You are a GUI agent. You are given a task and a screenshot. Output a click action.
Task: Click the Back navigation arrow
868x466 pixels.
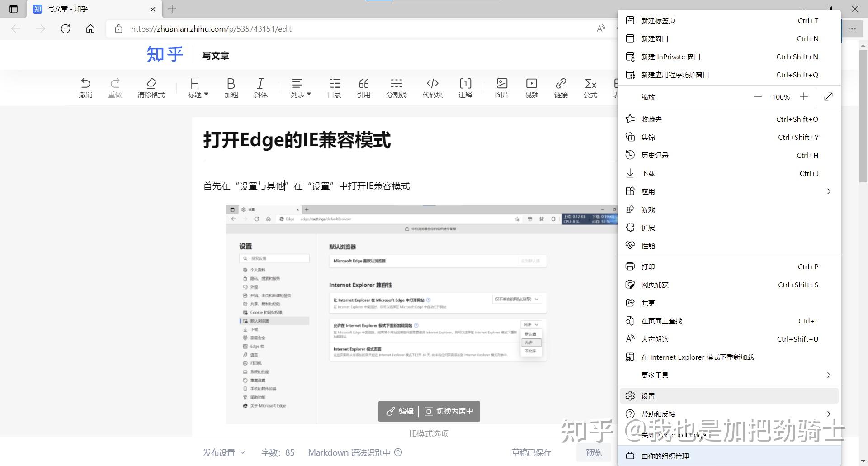coord(16,29)
